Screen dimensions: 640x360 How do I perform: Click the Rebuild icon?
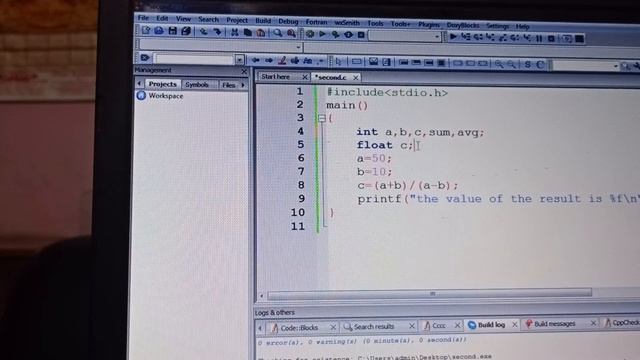coord(348,35)
